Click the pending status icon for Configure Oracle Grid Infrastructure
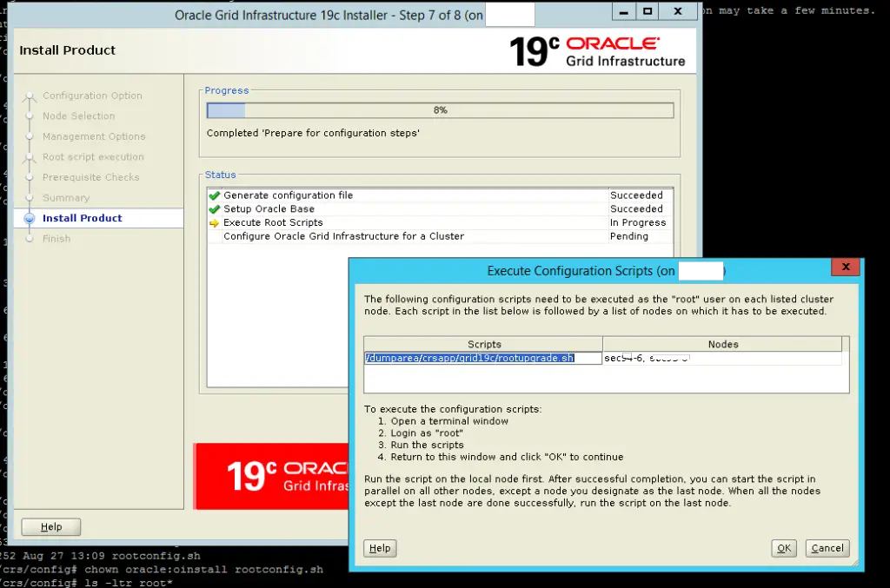Viewport: 890px width, 588px height. 214,236
